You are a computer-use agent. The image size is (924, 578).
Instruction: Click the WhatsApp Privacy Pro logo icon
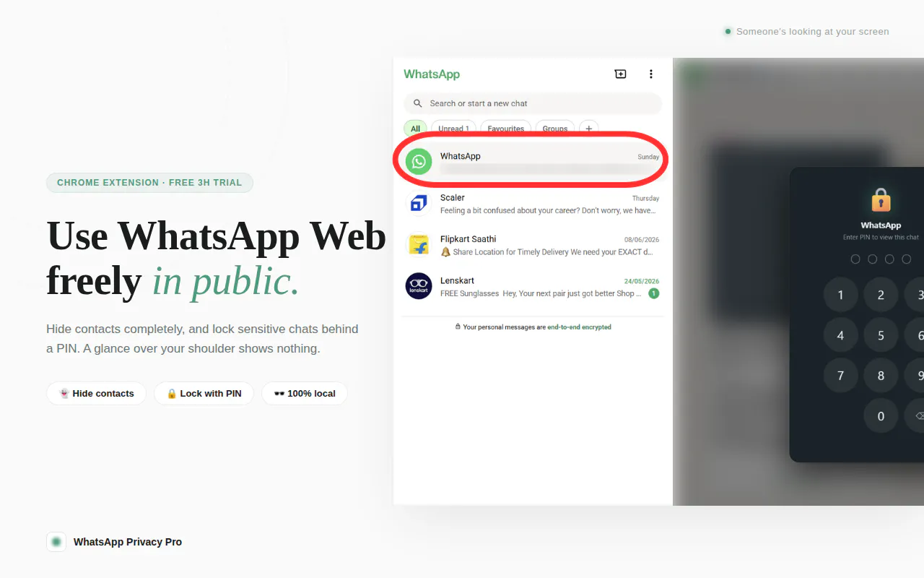point(56,542)
